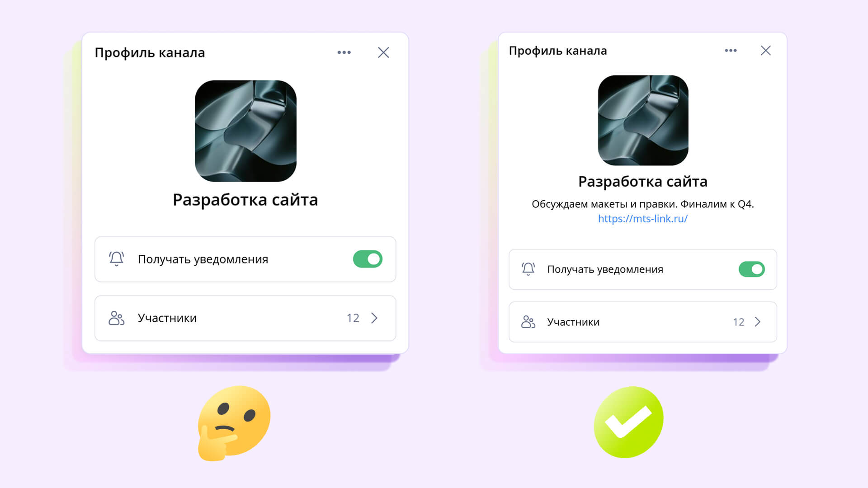Expand participants chevron in left panel
Viewport: 868px width, 488px height.
[374, 318]
